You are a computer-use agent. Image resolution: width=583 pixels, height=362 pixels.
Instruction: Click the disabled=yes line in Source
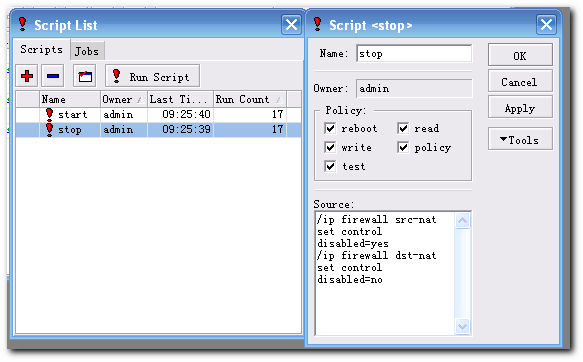(x=352, y=244)
